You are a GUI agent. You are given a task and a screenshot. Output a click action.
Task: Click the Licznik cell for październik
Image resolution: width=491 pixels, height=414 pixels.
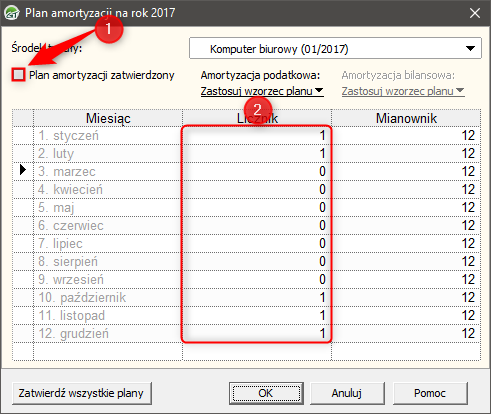point(257,297)
